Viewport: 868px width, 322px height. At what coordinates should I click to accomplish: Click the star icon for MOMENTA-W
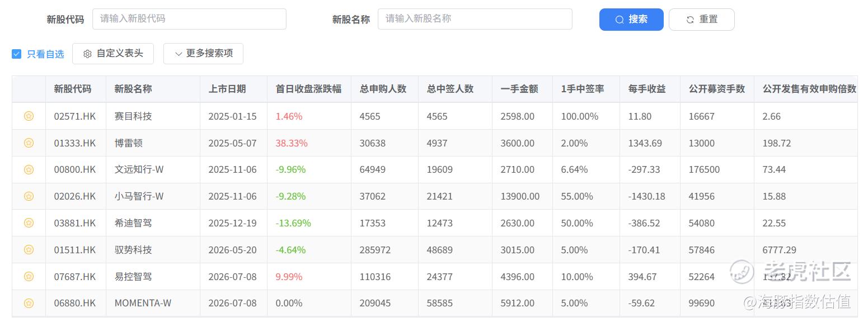coord(29,303)
